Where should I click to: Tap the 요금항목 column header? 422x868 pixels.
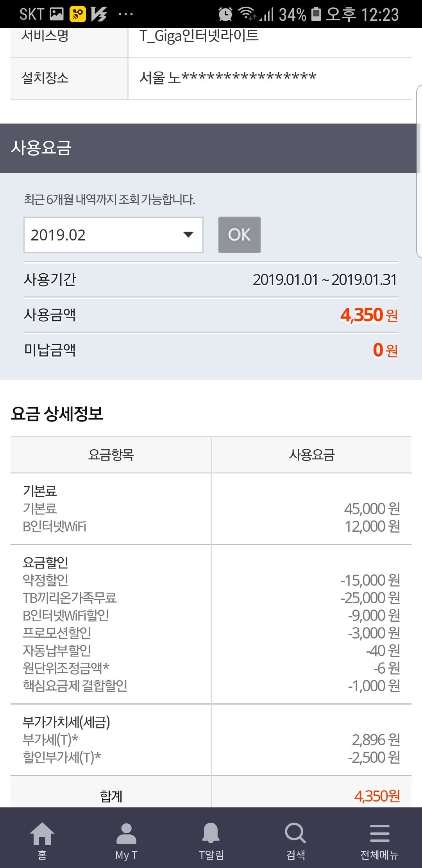(111, 455)
